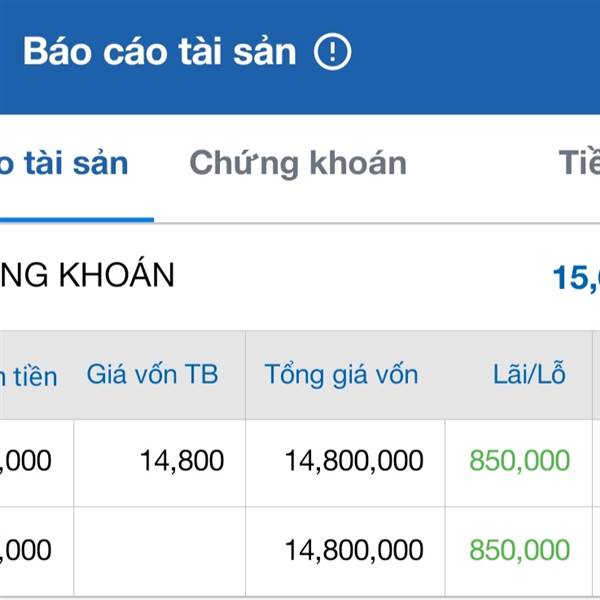Screen dimensions: 600x600
Task: Click the KHOÁN section heading
Action: pyautogui.click(x=87, y=275)
